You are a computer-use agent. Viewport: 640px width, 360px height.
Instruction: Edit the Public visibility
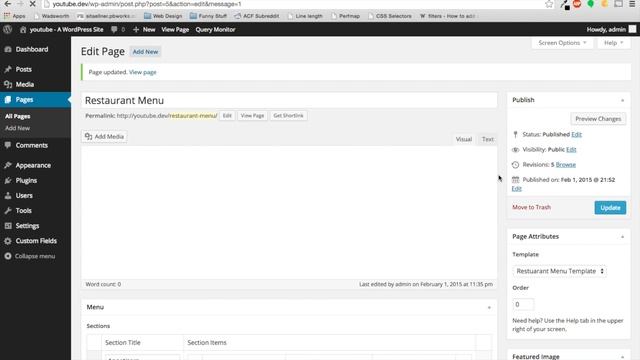[571, 149]
